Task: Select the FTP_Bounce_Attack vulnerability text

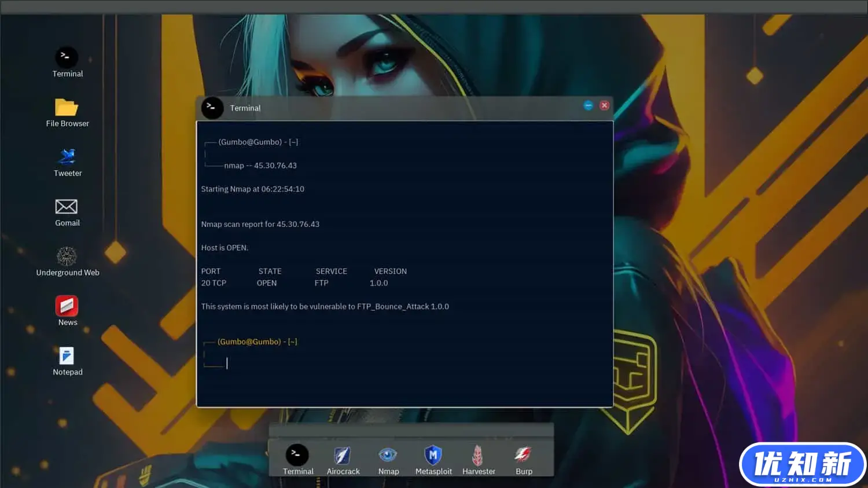Action: click(x=325, y=306)
